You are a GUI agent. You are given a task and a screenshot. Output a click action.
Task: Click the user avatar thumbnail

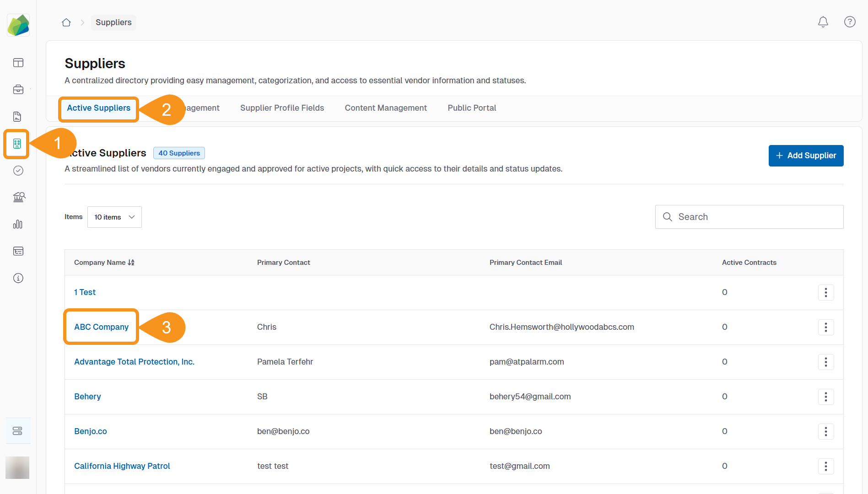17,467
